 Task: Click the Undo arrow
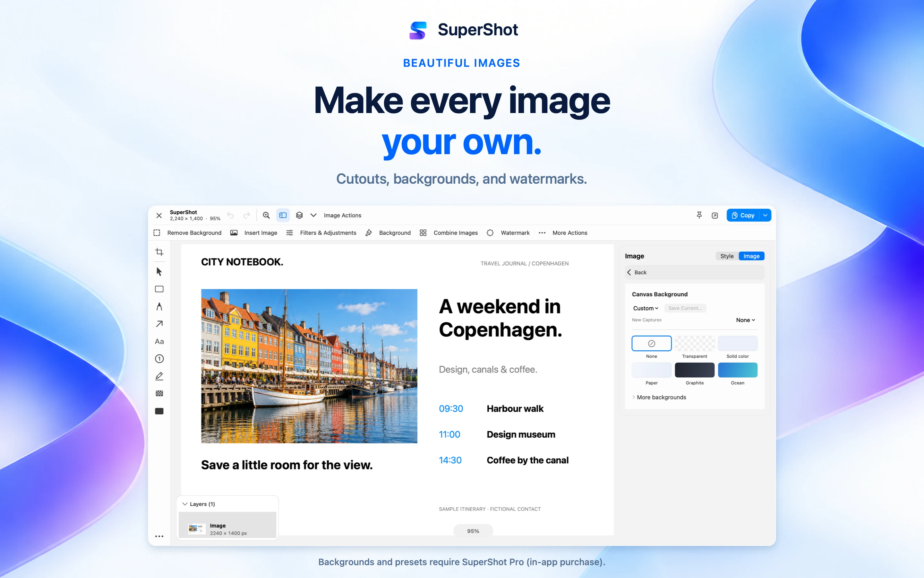[x=230, y=215]
